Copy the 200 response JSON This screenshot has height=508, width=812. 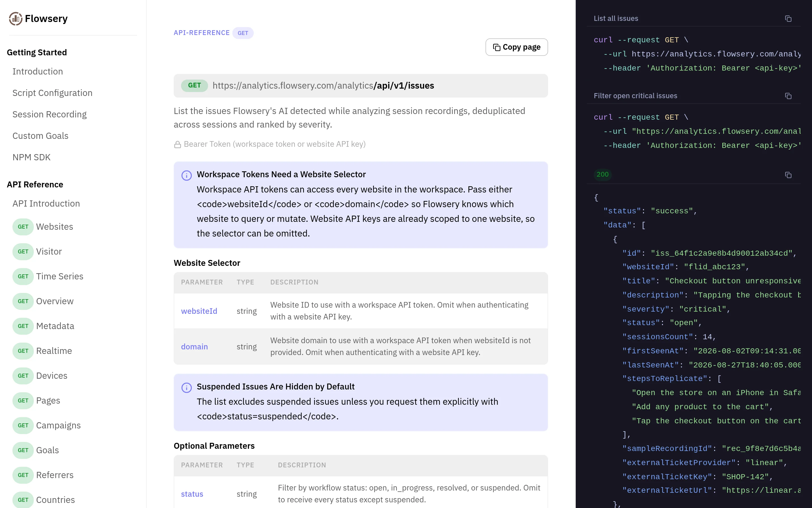pyautogui.click(x=788, y=175)
